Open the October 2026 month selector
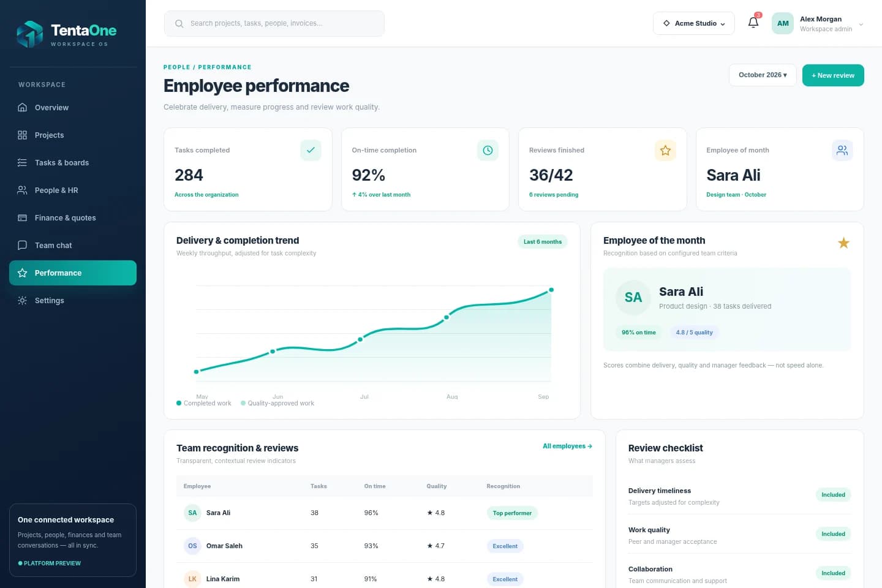The height and width of the screenshot is (588, 882). (x=763, y=75)
